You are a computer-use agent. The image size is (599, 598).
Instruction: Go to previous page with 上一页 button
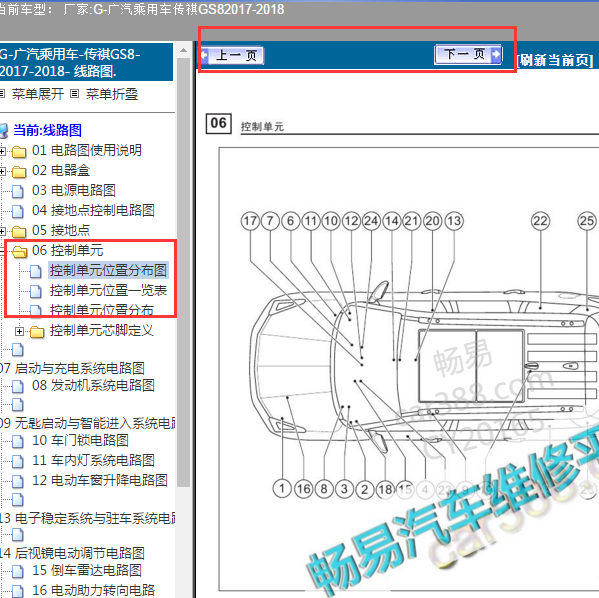[x=232, y=55]
